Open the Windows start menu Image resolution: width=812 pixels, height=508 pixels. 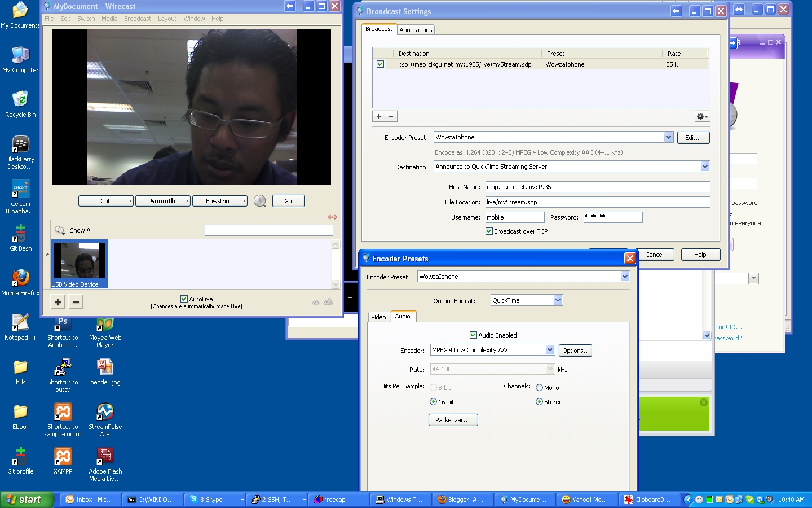tap(27, 500)
